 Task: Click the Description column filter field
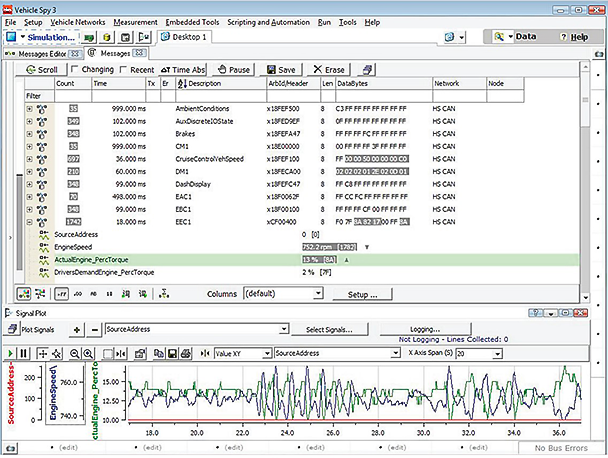pos(220,96)
